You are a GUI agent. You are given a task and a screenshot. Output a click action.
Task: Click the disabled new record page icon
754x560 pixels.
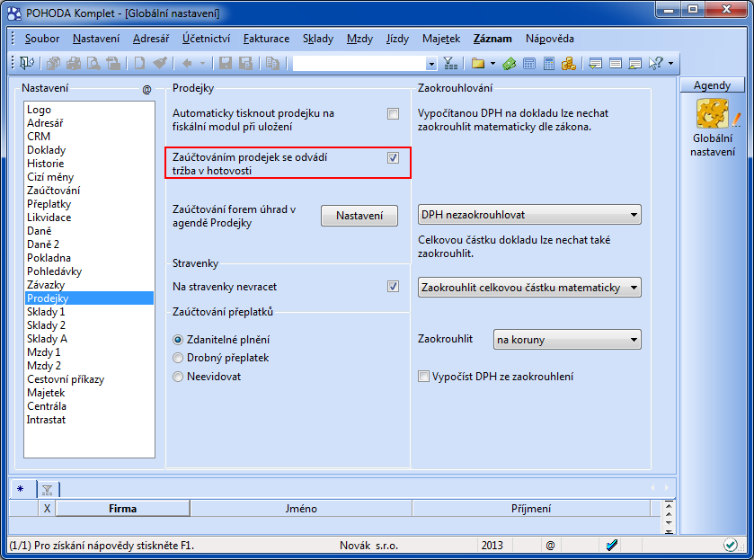tap(139, 63)
